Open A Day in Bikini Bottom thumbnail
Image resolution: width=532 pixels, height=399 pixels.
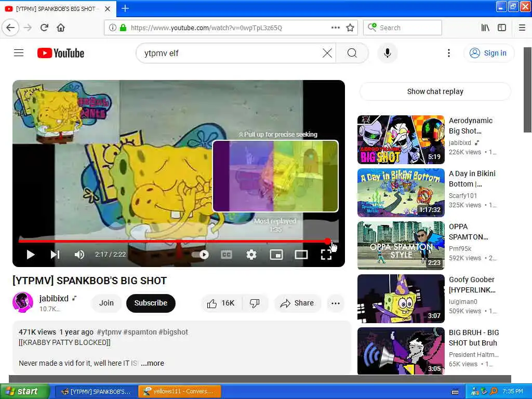tap(401, 192)
